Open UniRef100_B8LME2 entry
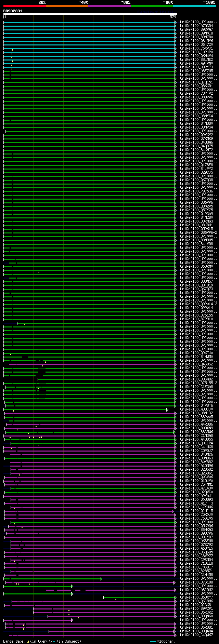This screenshot has height=644, width=219. [x=196, y=60]
